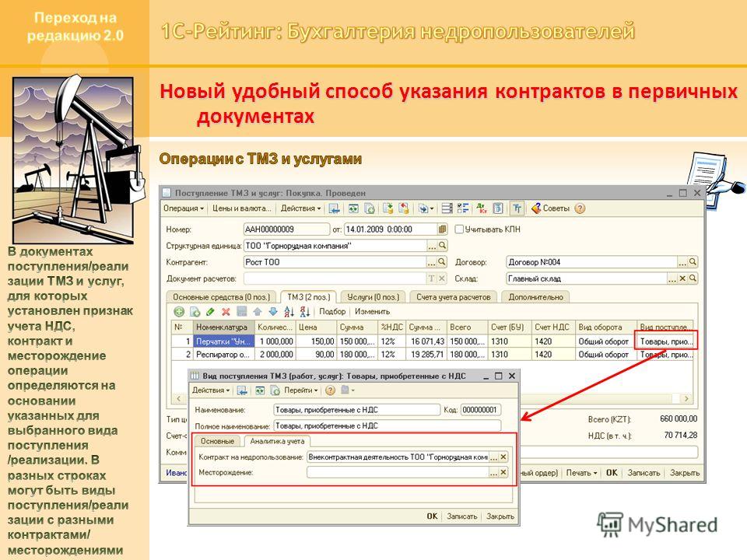Click Закрыть in the main document window
This screenshot has width=747, height=560.
[685, 473]
